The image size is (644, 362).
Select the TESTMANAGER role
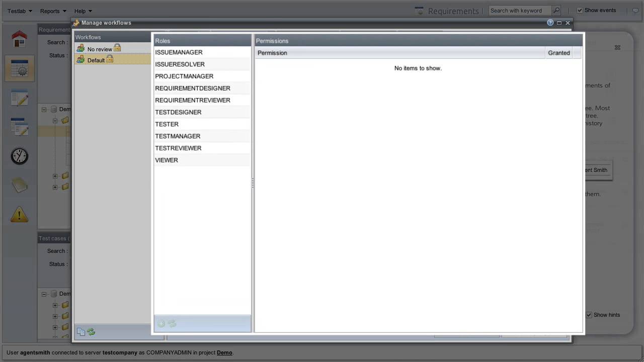click(x=202, y=136)
